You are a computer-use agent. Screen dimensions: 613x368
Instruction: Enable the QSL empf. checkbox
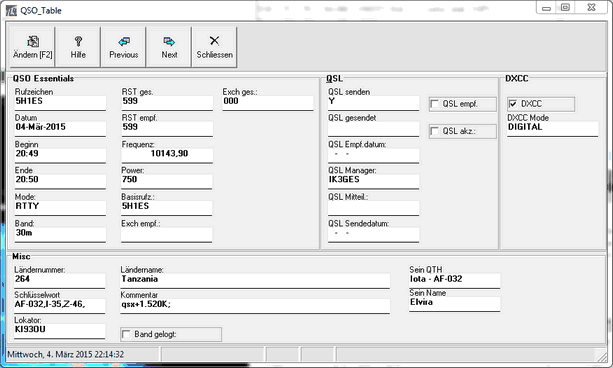[x=434, y=104]
